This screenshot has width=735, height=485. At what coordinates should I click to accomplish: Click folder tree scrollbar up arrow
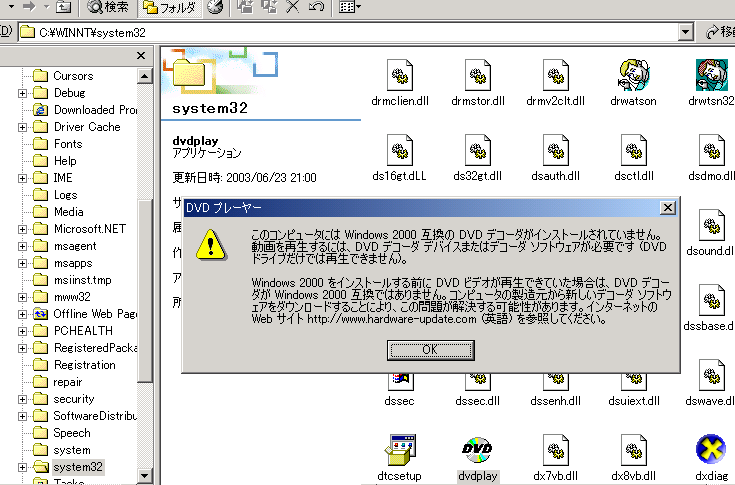[145, 76]
